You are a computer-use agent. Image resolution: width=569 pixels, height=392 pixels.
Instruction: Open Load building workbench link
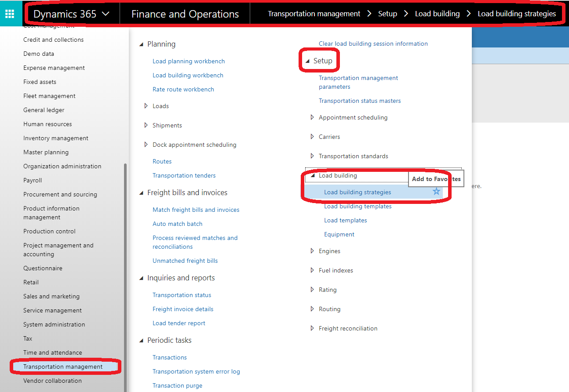click(x=188, y=75)
